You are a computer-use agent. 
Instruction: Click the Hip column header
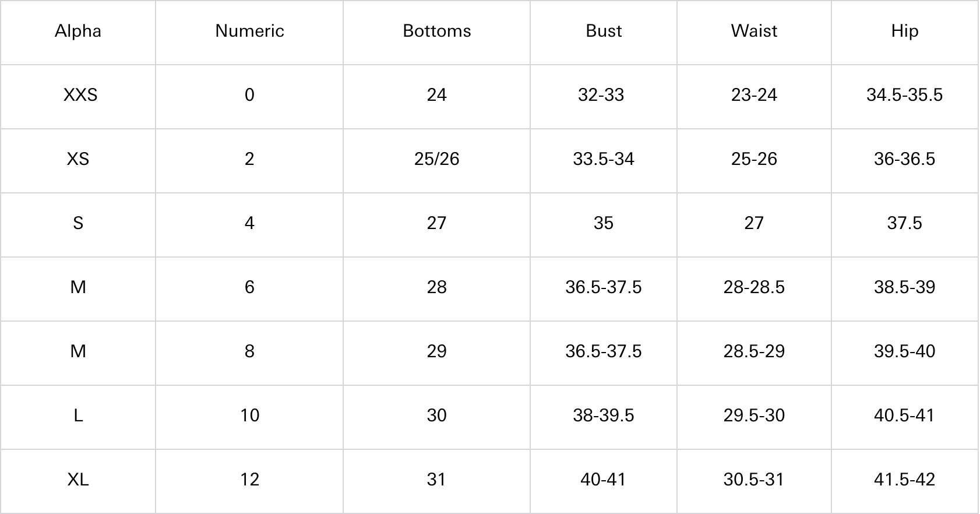click(904, 31)
